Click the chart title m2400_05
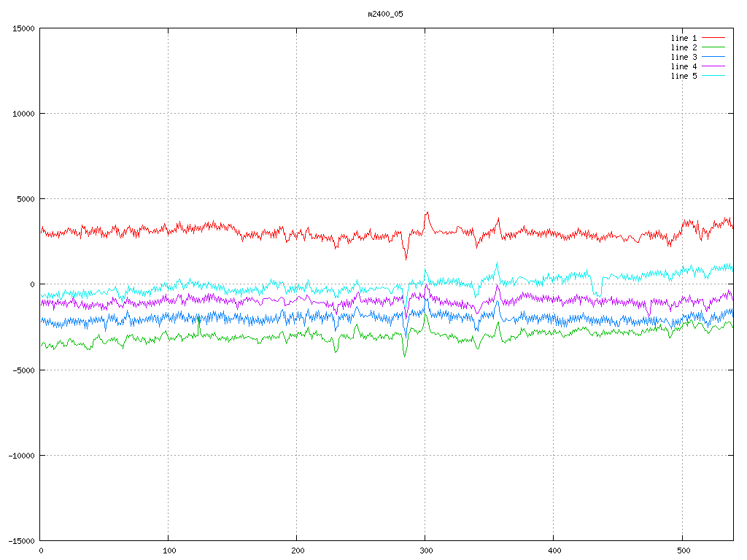The width and height of the screenshot is (747, 560). pyautogui.click(x=385, y=14)
